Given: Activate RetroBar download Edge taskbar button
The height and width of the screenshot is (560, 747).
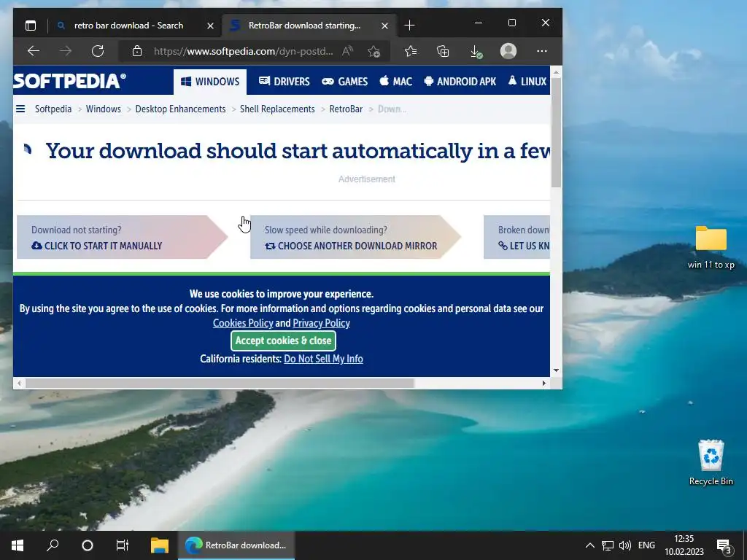Looking at the screenshot, I should pos(236,545).
